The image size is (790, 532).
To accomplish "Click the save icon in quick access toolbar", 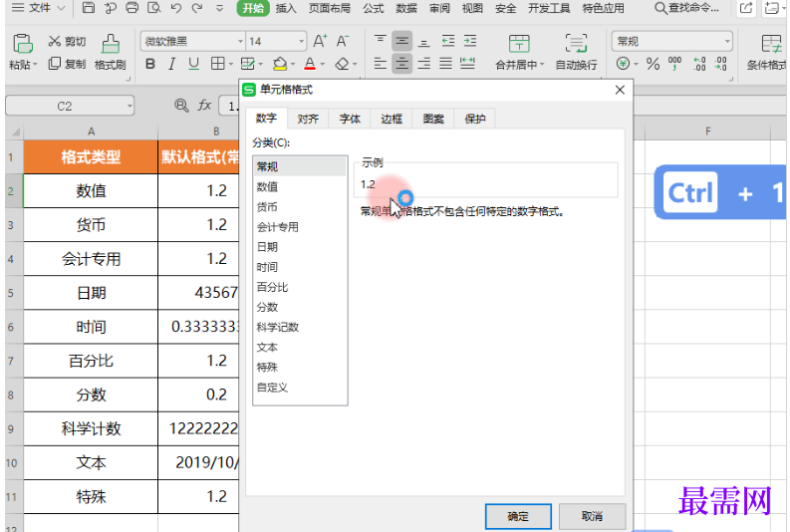I will point(89,8).
